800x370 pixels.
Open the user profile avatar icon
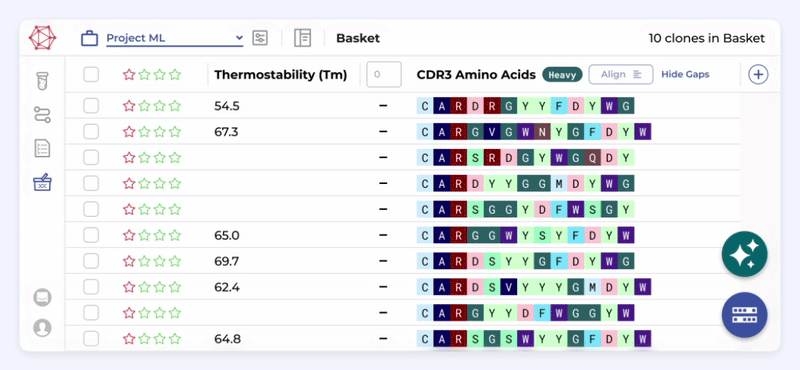pyautogui.click(x=42, y=328)
